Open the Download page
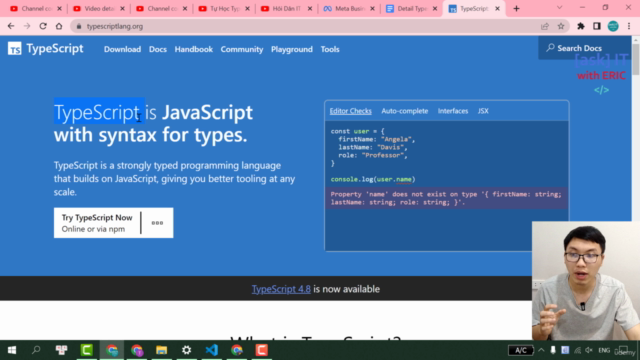 (x=122, y=49)
